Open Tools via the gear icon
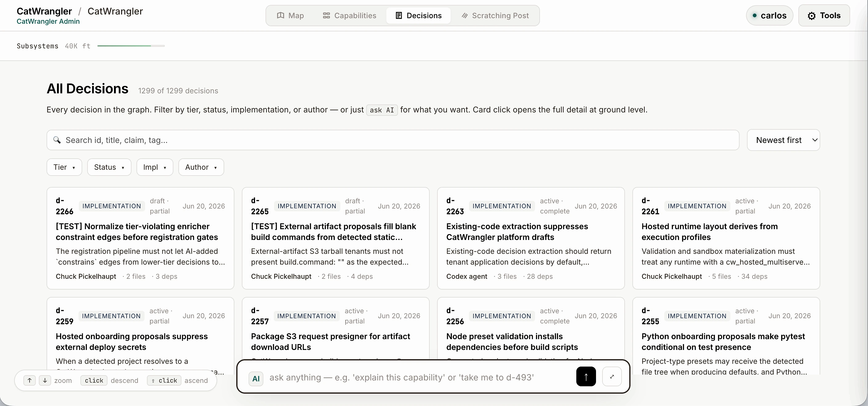The width and height of the screenshot is (868, 406). (812, 16)
